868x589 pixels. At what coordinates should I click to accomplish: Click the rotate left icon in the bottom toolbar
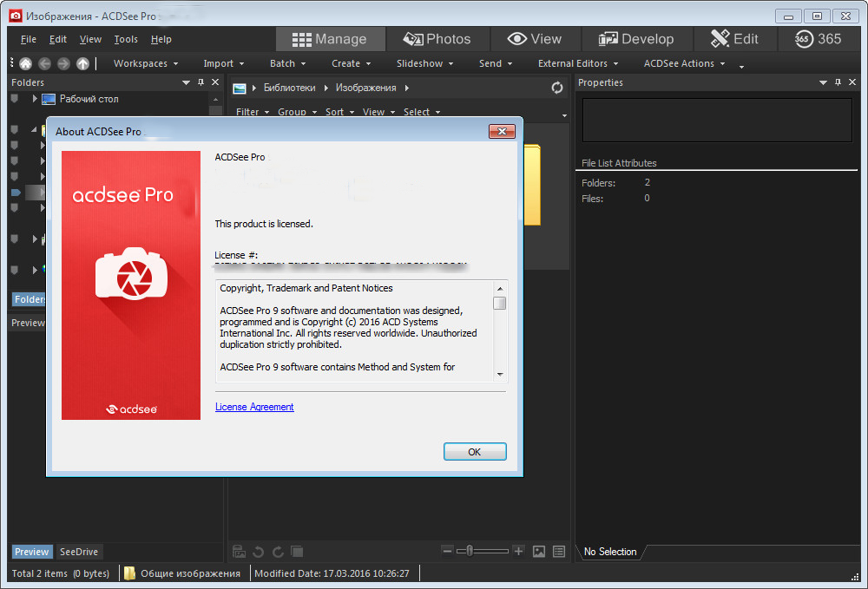click(x=259, y=552)
